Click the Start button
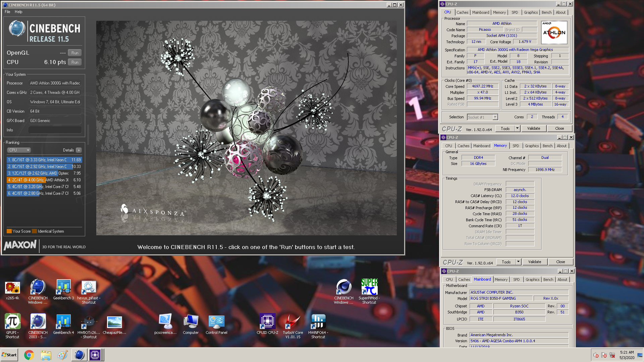This screenshot has width=644, height=362. click(9, 355)
